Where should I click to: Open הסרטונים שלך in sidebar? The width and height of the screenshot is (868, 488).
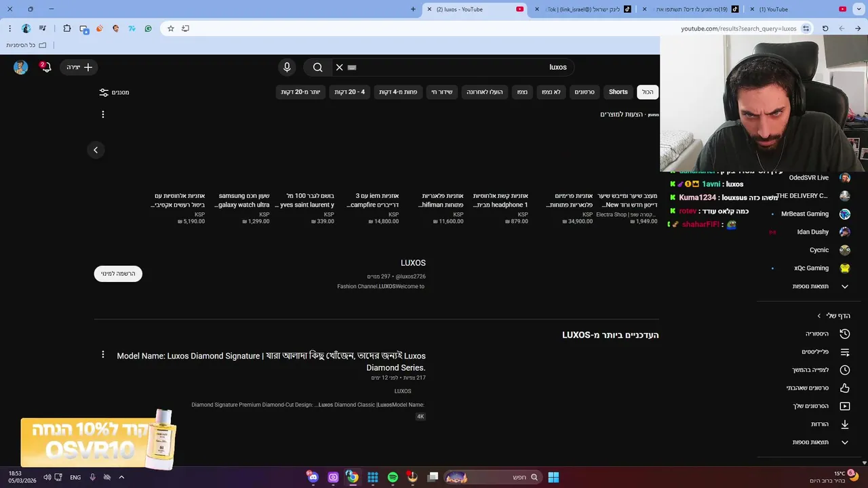810,406
